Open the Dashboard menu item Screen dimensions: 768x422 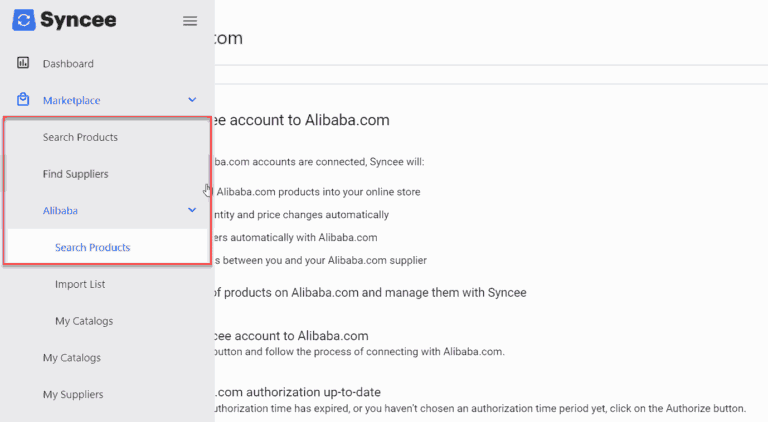pos(68,64)
